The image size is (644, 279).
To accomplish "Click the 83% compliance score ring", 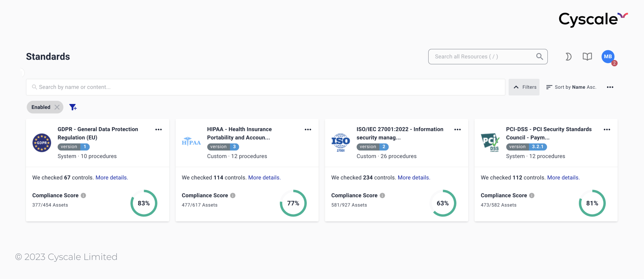I will pyautogui.click(x=144, y=203).
